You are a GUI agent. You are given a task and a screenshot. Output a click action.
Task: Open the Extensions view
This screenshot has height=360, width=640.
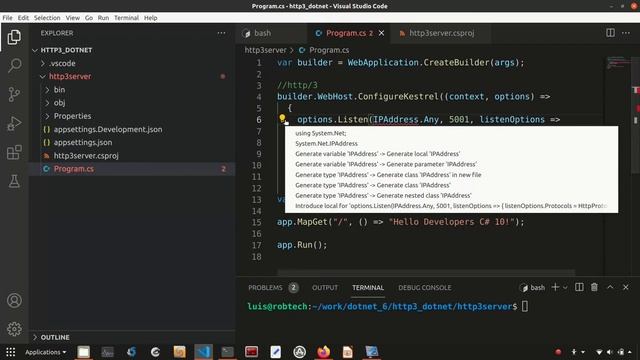click(14, 152)
